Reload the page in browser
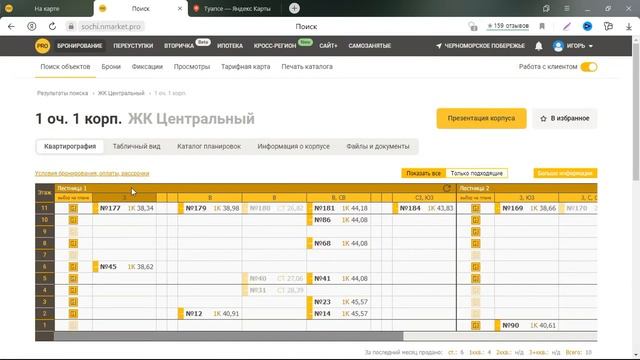The width and height of the screenshot is (640, 360). (52, 27)
